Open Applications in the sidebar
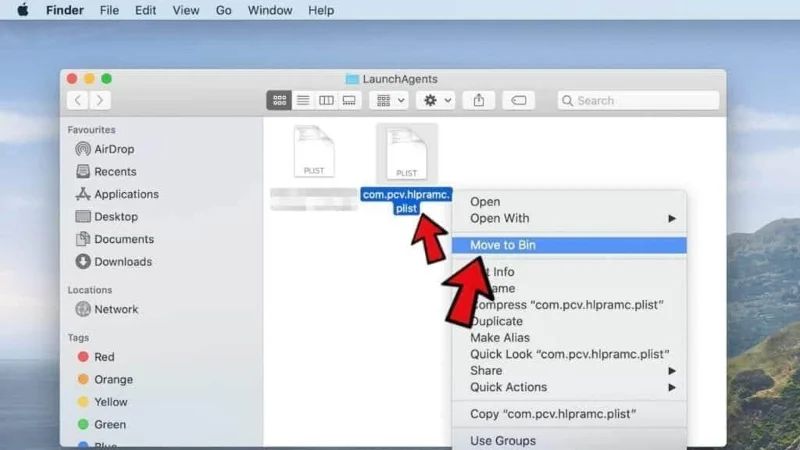The image size is (800, 450). click(x=117, y=194)
